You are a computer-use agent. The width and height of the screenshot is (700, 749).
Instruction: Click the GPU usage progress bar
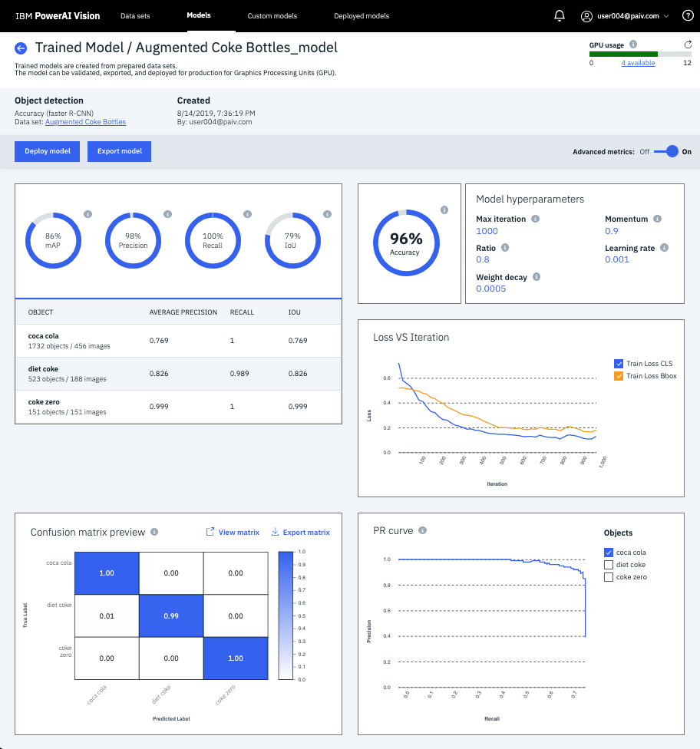click(640, 54)
